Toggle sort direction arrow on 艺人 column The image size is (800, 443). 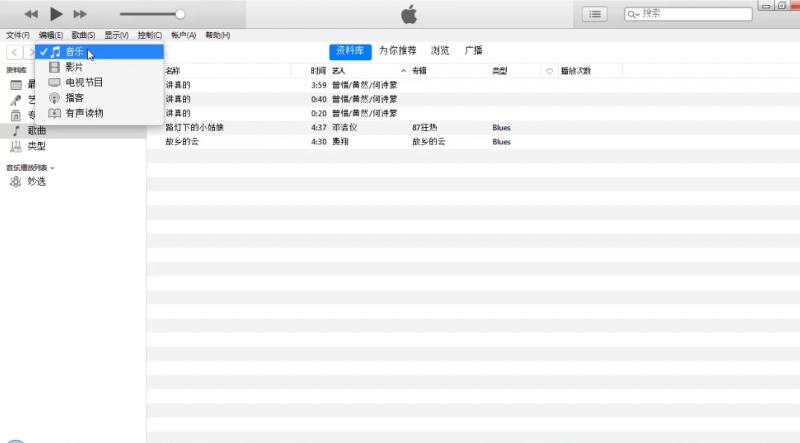403,71
